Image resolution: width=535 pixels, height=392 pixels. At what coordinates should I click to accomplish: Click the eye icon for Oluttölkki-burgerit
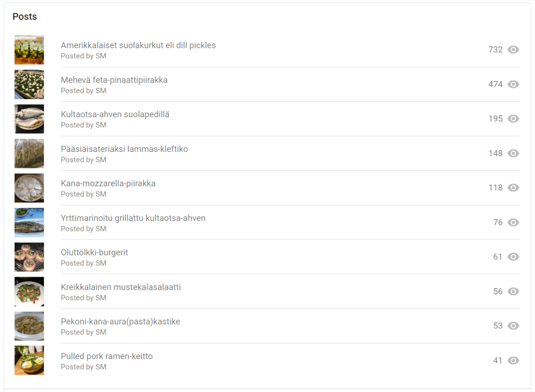tap(513, 257)
